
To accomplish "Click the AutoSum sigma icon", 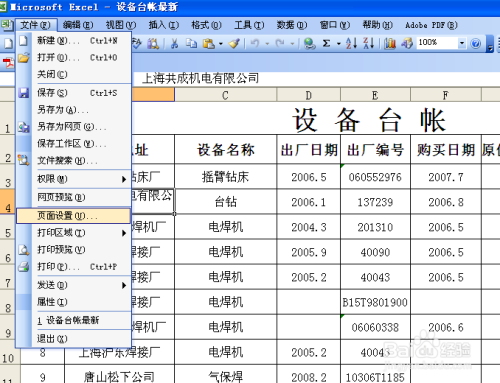I will pyautogui.click(x=326, y=43).
